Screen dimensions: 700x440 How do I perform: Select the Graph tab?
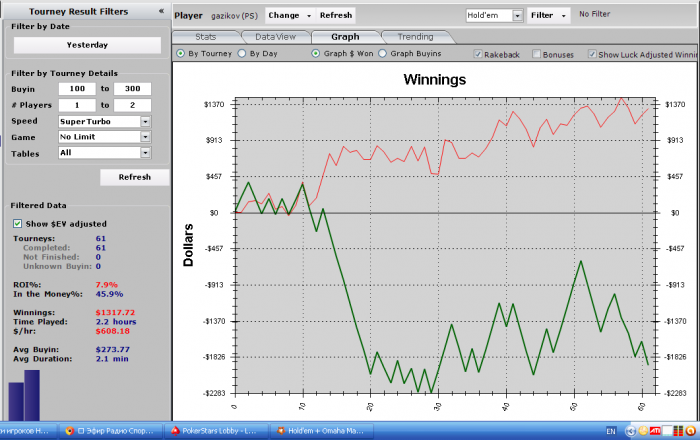click(x=345, y=37)
